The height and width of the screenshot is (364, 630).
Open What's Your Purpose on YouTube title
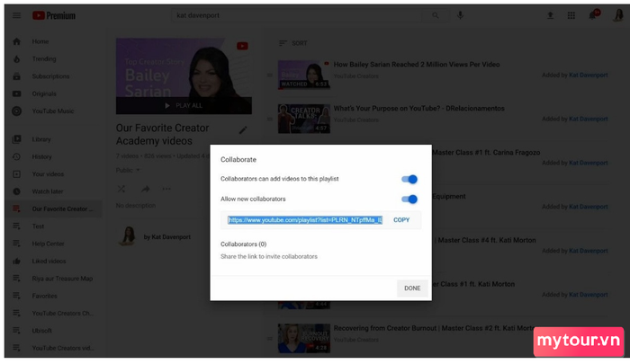(x=418, y=109)
